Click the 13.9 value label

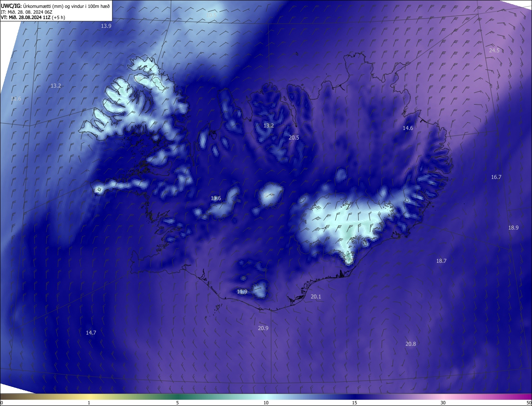click(106, 26)
